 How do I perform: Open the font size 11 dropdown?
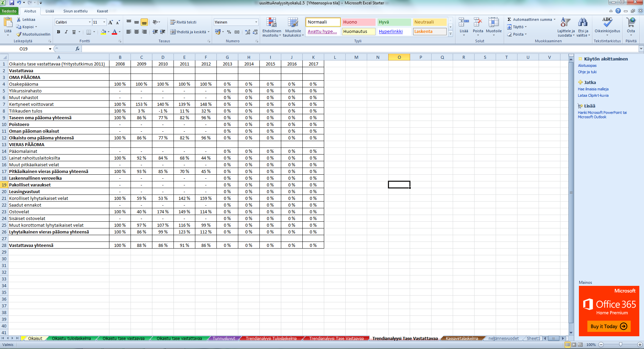(x=104, y=22)
